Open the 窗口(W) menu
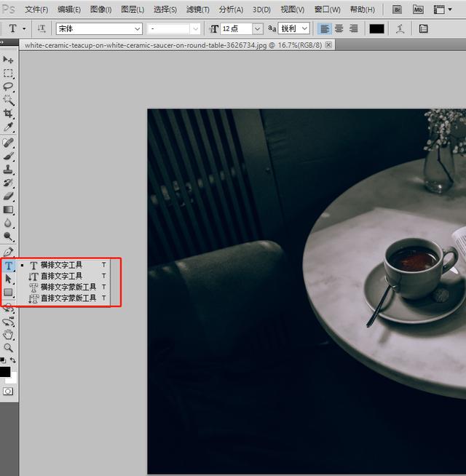466x476 pixels. tap(327, 9)
